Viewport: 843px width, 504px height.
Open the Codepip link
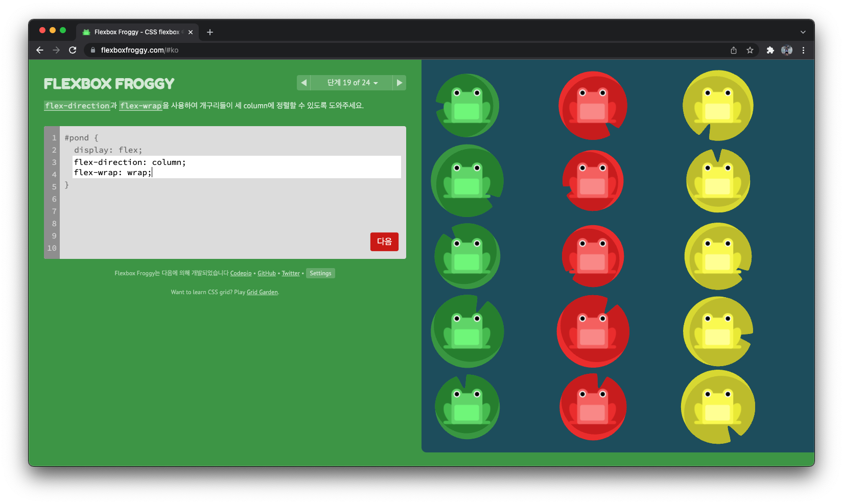coord(241,273)
